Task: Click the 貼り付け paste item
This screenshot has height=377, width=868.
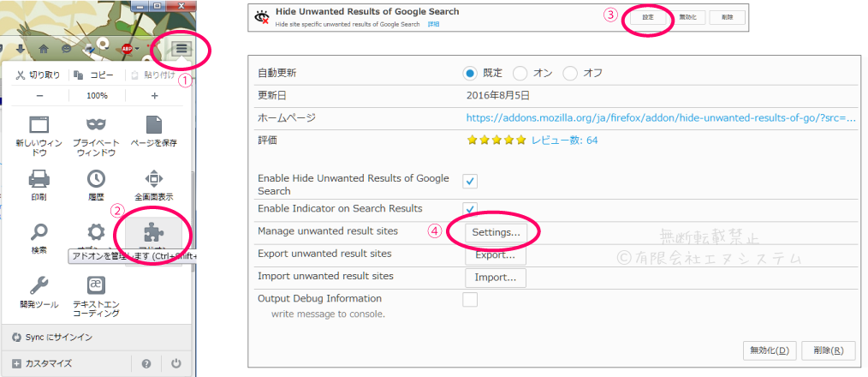Action: click(152, 75)
